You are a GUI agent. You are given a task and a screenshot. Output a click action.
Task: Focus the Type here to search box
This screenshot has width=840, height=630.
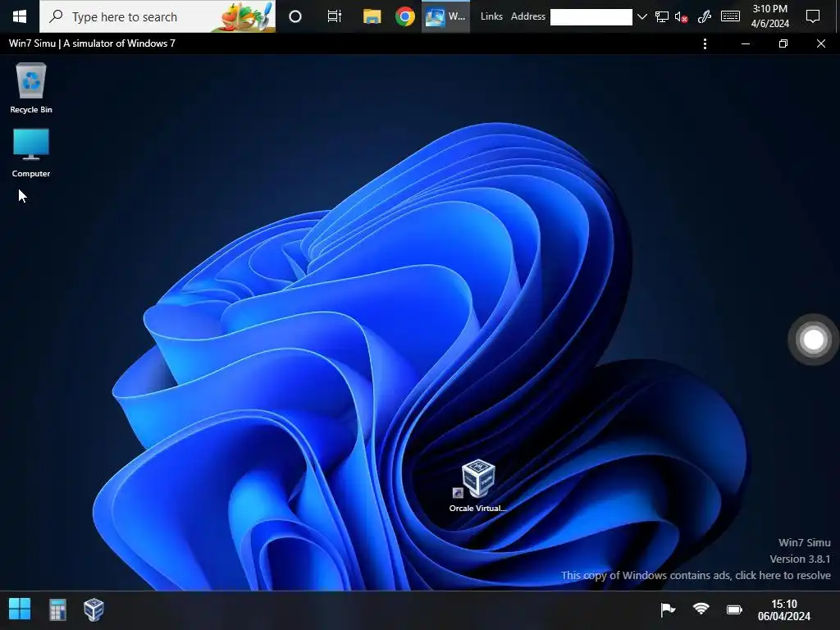click(157, 16)
